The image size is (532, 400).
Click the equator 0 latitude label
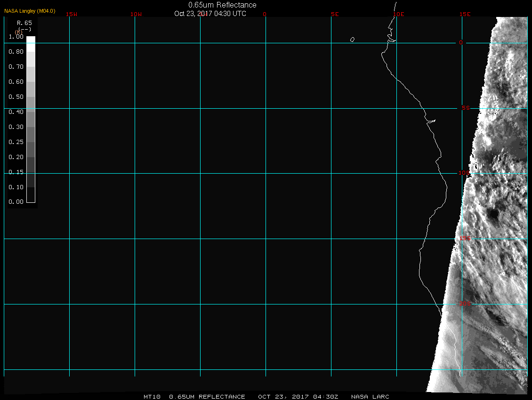(x=461, y=42)
